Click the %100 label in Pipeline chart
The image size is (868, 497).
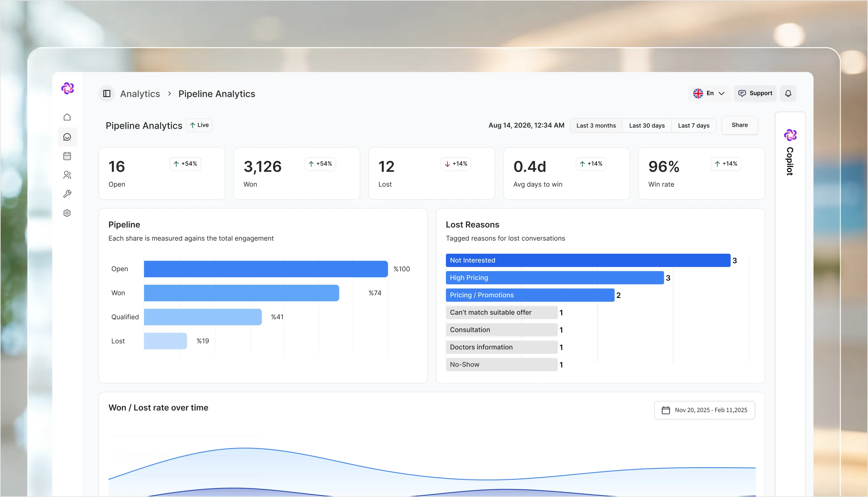(402, 269)
